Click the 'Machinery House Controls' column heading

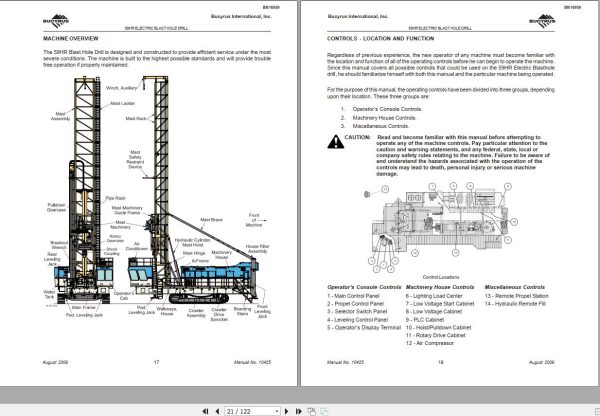(x=440, y=287)
